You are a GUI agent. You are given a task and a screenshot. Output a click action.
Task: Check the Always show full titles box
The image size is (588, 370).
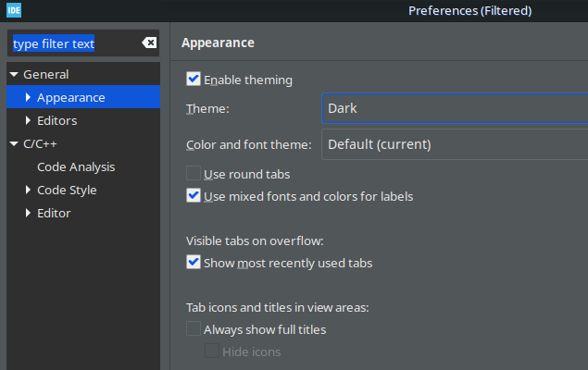(x=194, y=328)
